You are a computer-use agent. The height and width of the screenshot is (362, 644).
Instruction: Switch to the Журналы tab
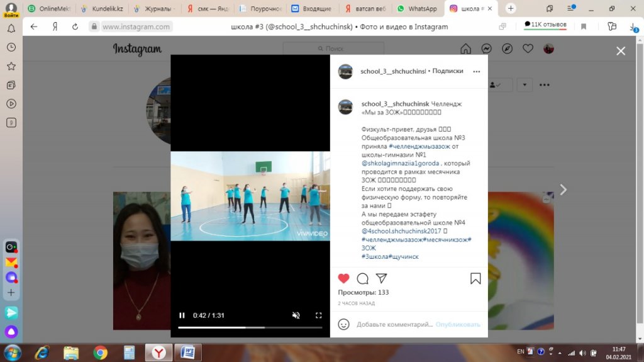[155, 8]
